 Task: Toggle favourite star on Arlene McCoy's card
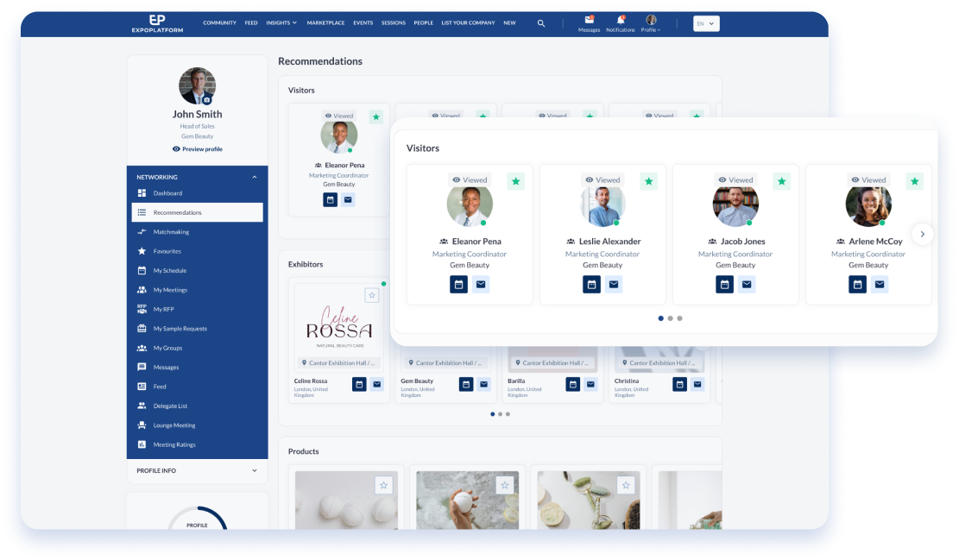[x=914, y=181]
